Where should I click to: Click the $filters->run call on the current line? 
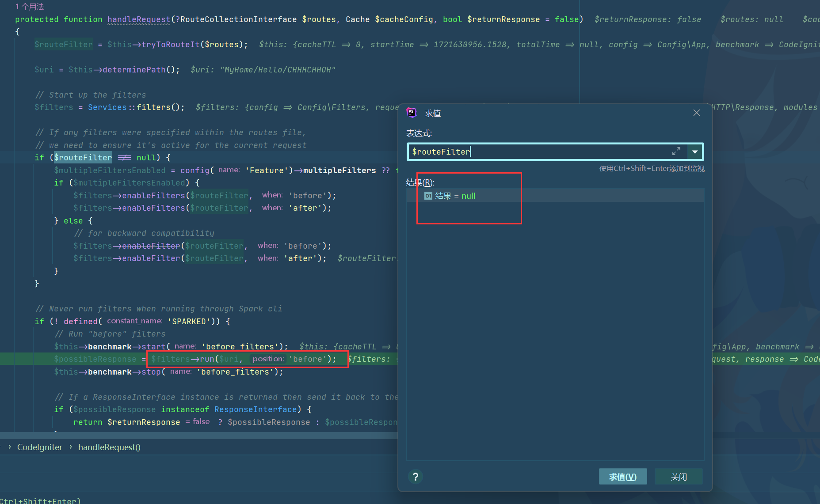tap(244, 359)
